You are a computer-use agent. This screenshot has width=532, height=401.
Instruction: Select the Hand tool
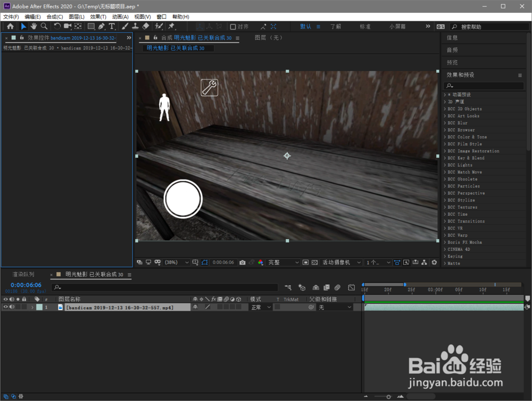pos(33,26)
